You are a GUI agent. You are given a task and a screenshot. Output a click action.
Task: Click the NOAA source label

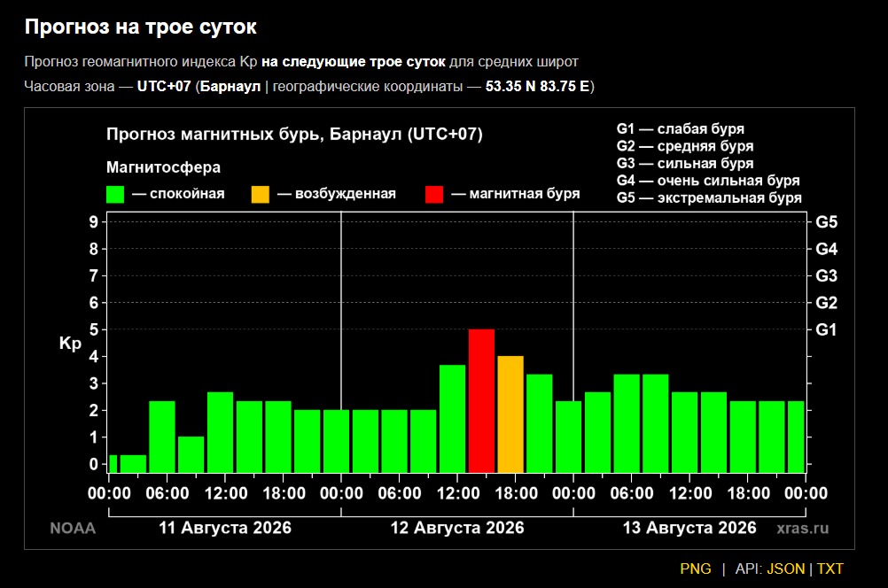73,528
